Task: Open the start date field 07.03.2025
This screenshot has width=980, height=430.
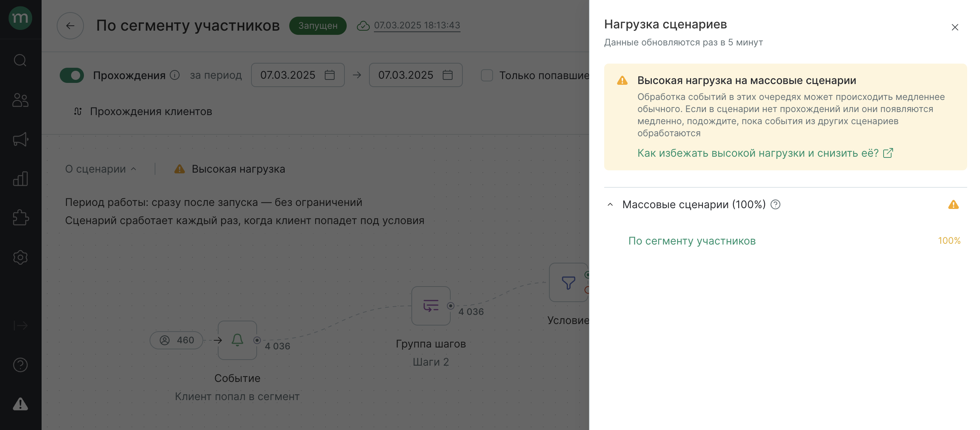Action: [298, 75]
